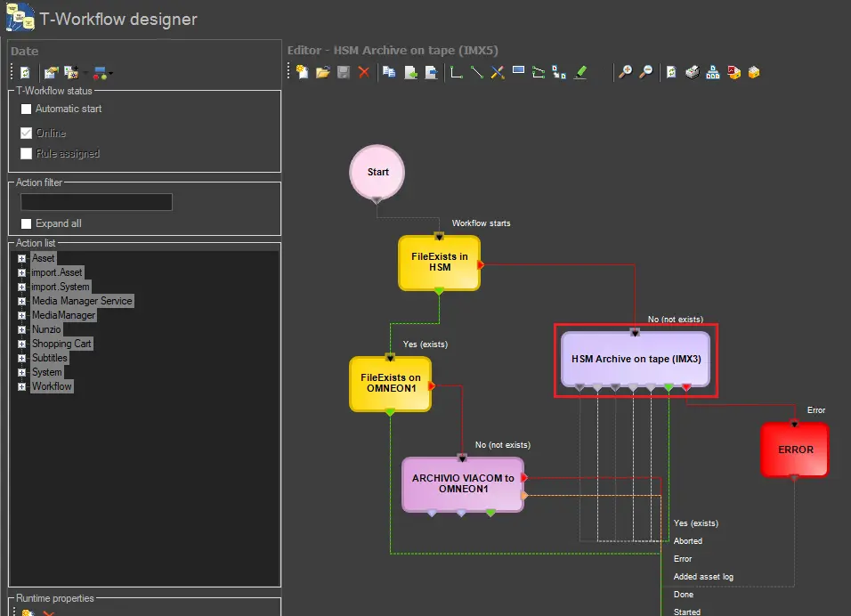The height and width of the screenshot is (616, 851).
Task: Click the red X delete icon
Action: (364, 72)
